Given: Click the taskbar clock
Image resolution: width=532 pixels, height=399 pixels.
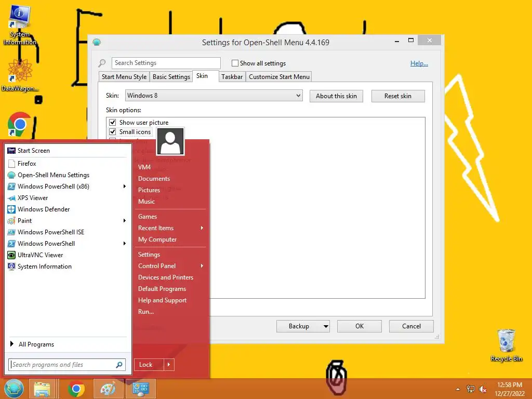Looking at the screenshot, I should (510, 389).
